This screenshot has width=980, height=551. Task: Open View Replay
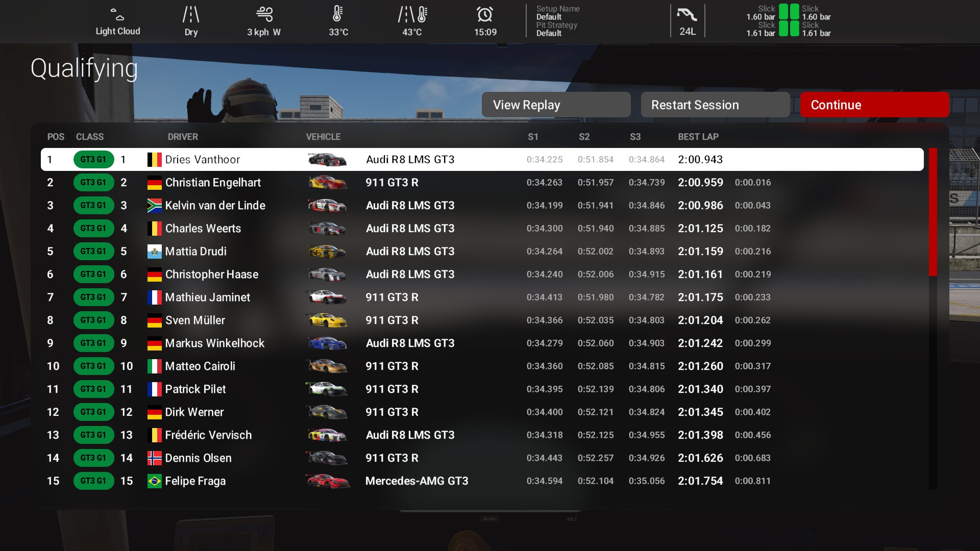pos(556,105)
